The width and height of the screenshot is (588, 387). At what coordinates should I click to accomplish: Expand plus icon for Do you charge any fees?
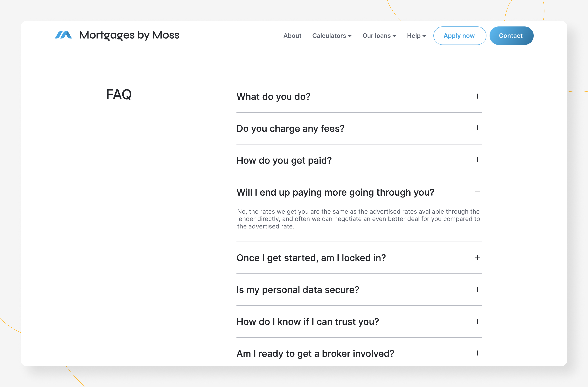477,128
